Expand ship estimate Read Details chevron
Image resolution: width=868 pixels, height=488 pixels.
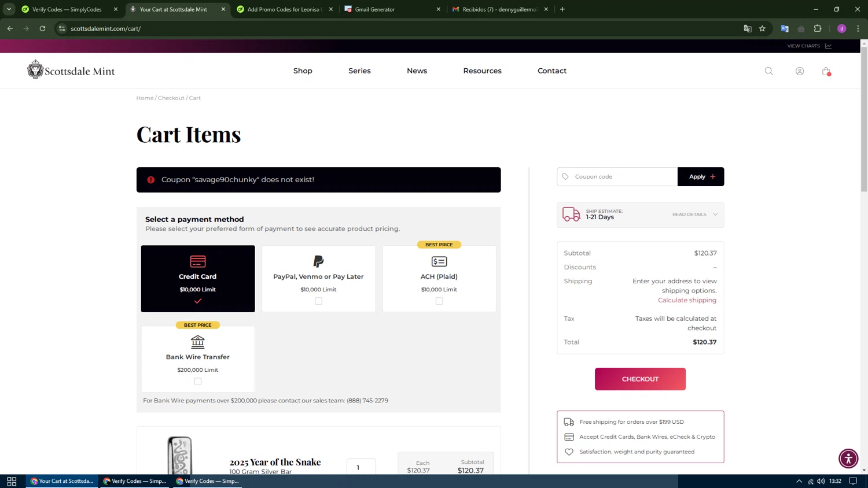point(715,215)
